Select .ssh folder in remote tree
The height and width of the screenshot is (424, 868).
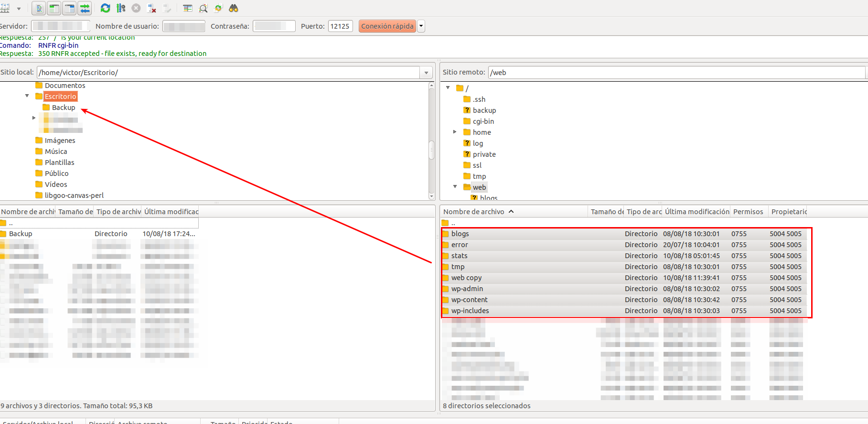tap(479, 99)
